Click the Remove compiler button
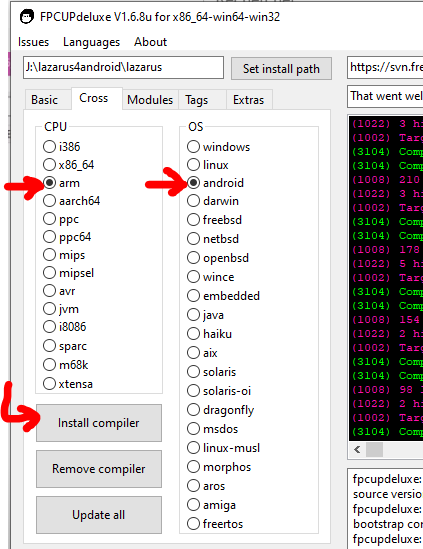 (x=99, y=469)
